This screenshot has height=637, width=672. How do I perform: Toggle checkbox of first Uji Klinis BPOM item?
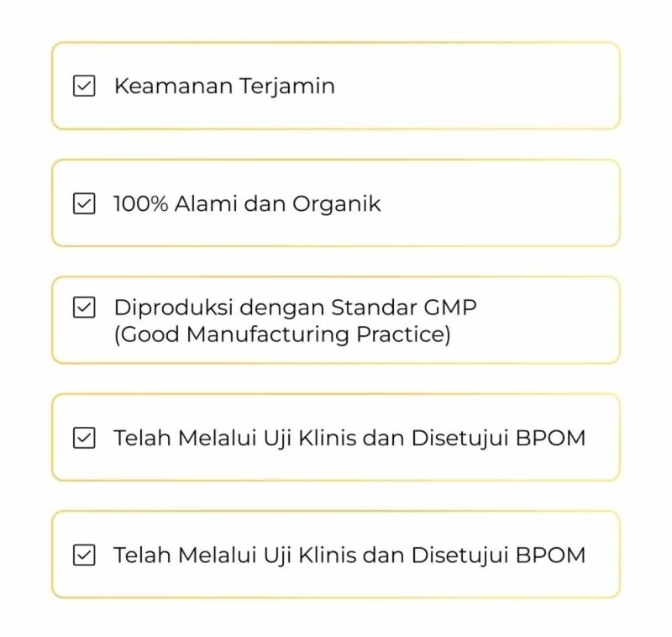(84, 438)
